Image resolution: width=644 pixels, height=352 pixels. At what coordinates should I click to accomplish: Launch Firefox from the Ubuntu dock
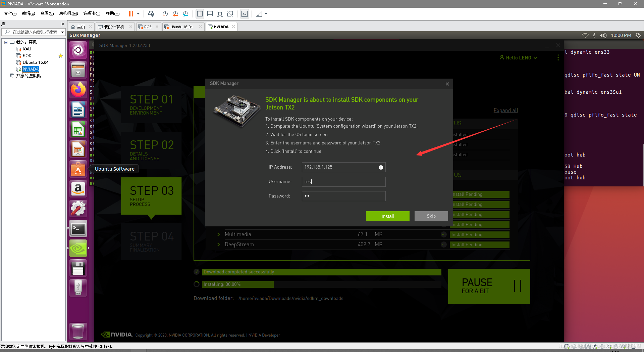tap(78, 90)
